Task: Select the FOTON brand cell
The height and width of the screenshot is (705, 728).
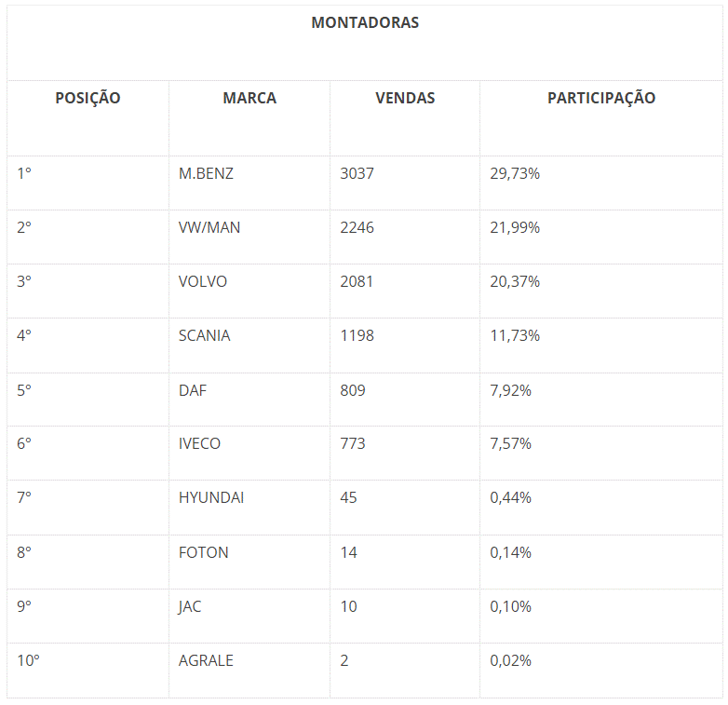Action: (x=203, y=552)
